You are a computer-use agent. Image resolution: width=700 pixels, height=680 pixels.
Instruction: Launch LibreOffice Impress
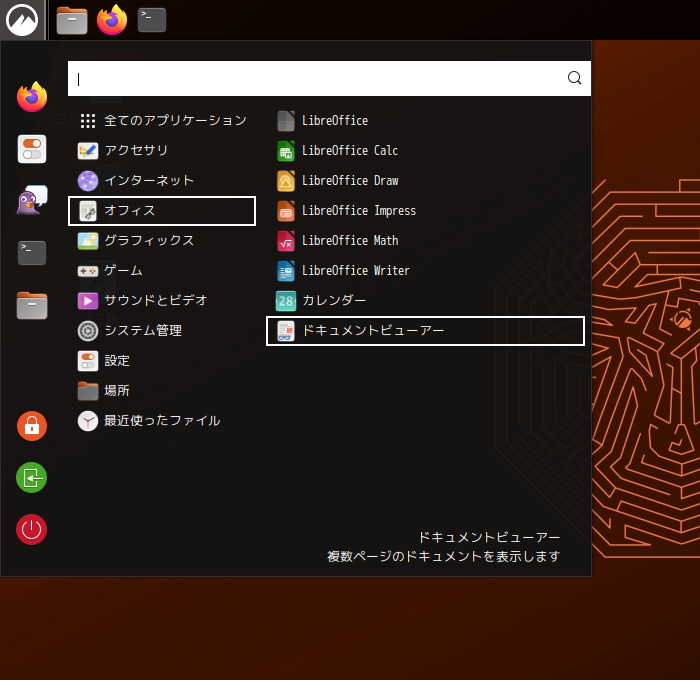pyautogui.click(x=425, y=211)
